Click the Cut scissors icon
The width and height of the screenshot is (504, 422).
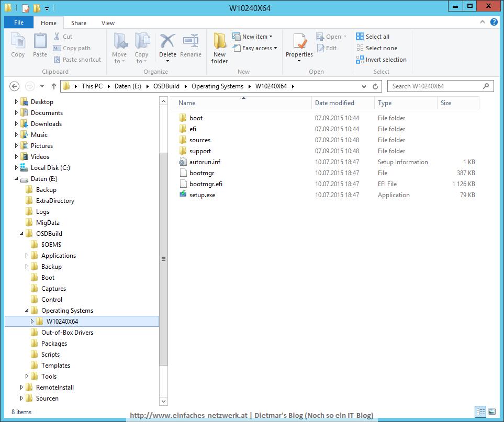point(57,36)
